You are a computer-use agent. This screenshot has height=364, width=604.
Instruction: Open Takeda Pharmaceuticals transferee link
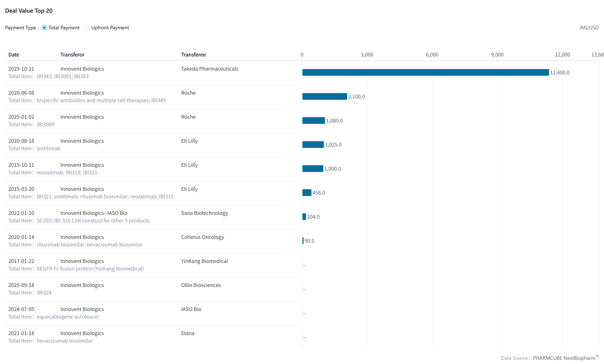[210, 69]
